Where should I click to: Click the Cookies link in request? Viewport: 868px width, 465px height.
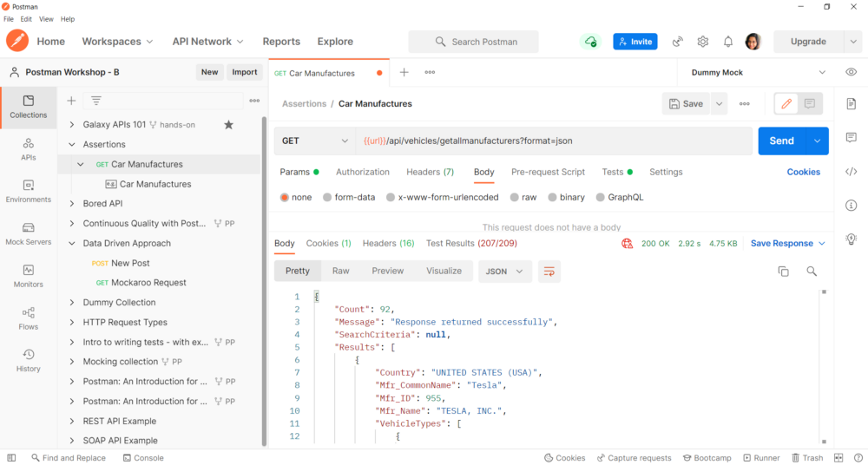(803, 172)
